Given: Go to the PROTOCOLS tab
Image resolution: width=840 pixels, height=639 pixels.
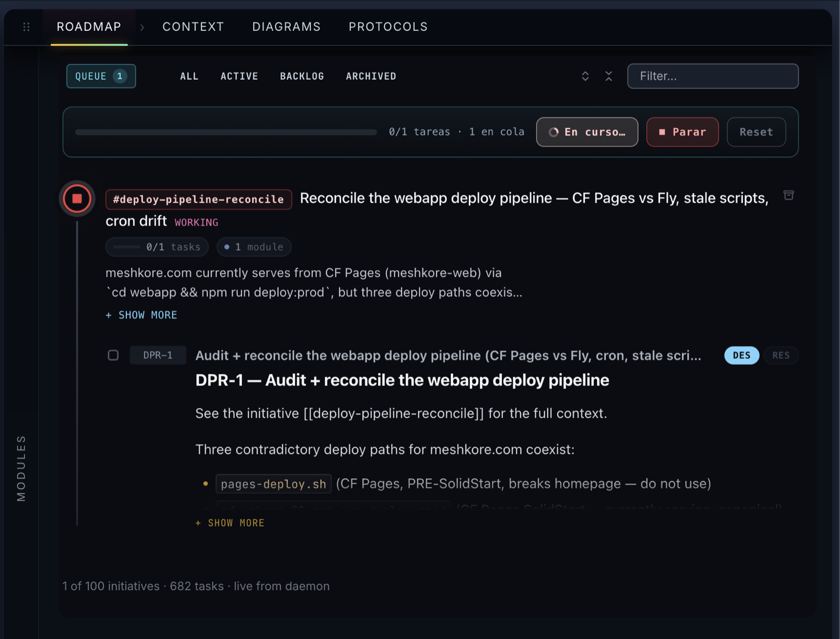Looking at the screenshot, I should click(x=388, y=27).
